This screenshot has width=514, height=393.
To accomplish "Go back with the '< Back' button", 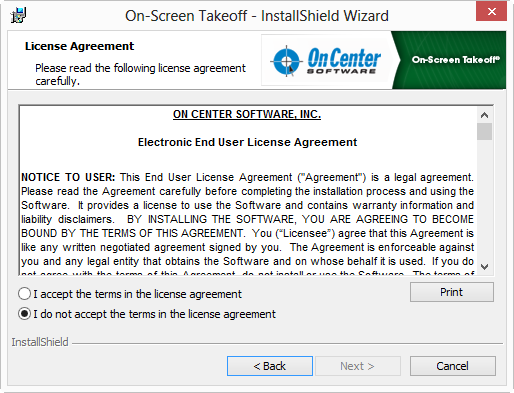I will [270, 366].
